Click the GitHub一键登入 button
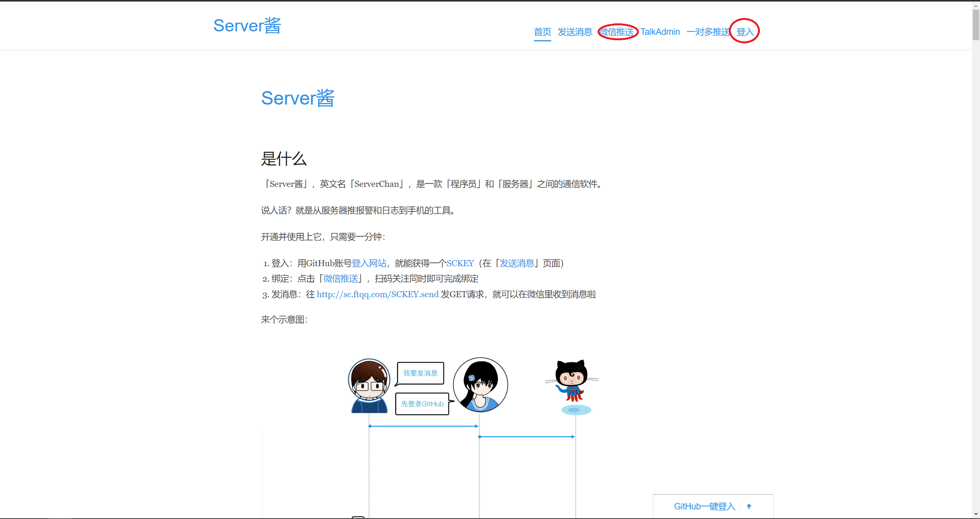This screenshot has width=980, height=519. pyautogui.click(x=704, y=506)
